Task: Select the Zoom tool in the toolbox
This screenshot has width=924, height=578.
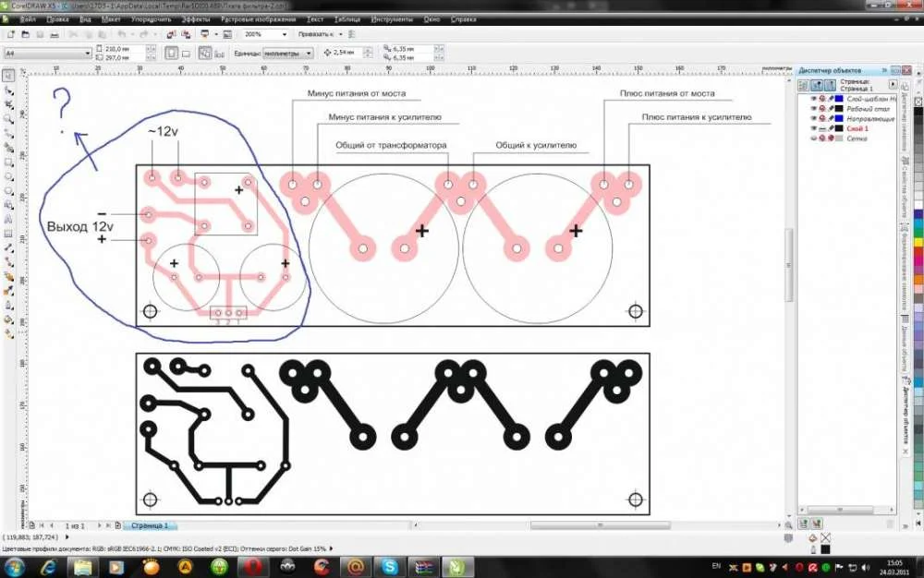Action: [x=8, y=119]
